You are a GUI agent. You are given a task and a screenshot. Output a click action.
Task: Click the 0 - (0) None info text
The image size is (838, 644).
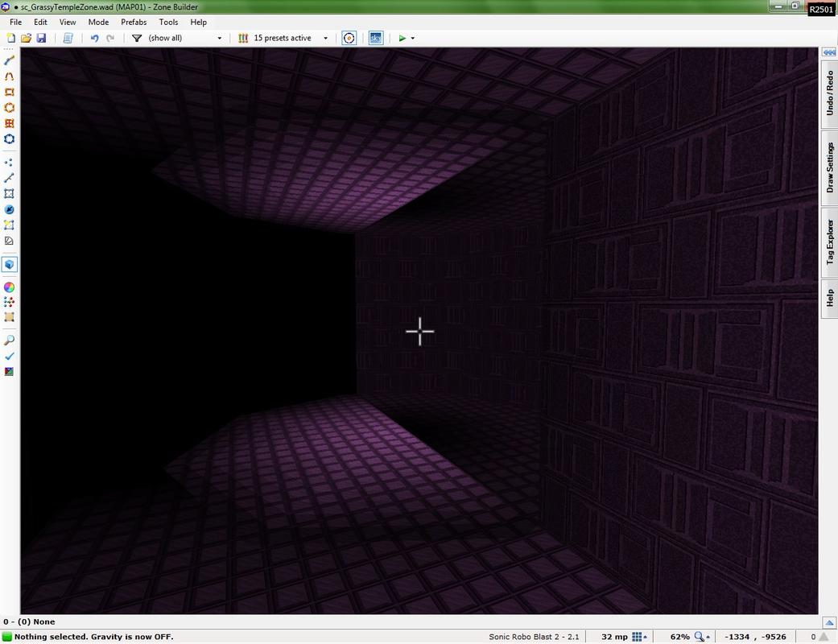(29, 621)
